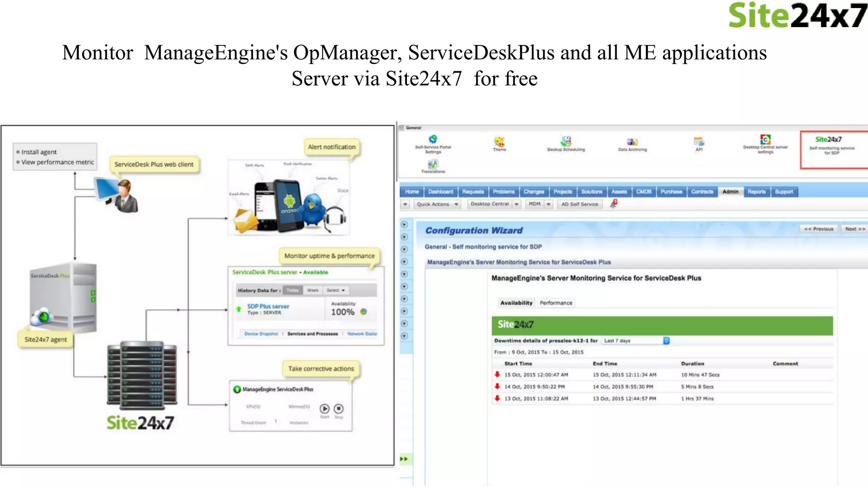
Task: Open the Projects tab
Action: tap(562, 192)
